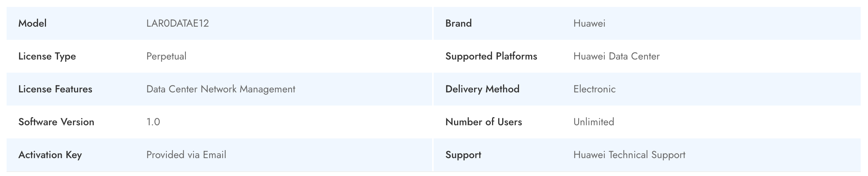The height and width of the screenshot is (176, 868).
Task: Select the Huawei Data Center value
Action: tap(617, 56)
